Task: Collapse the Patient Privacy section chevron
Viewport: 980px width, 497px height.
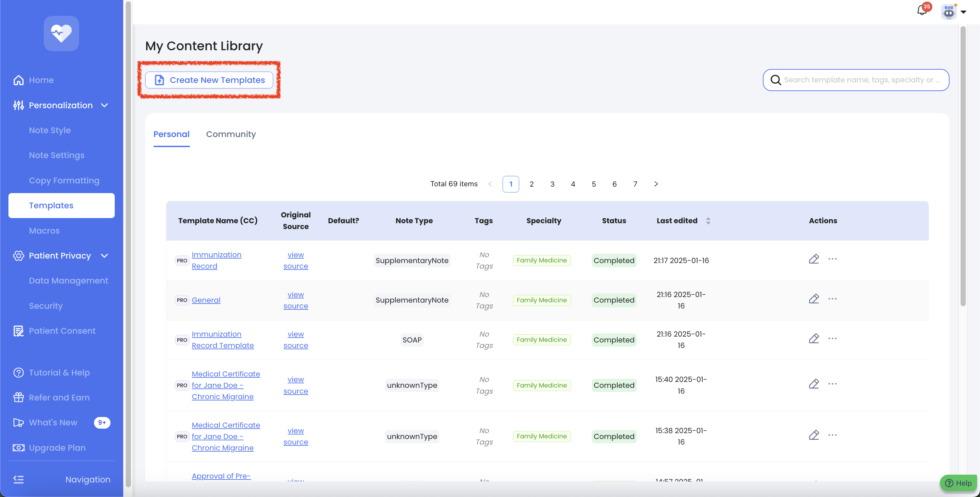Action: tap(105, 256)
